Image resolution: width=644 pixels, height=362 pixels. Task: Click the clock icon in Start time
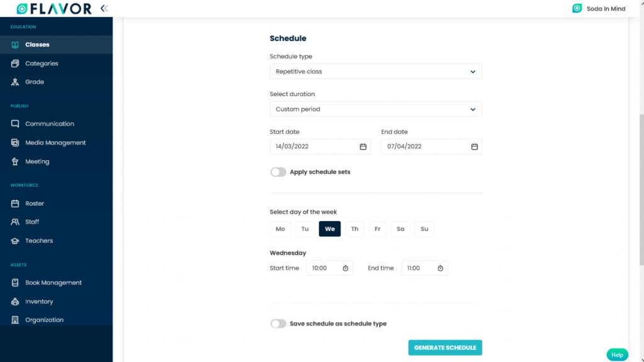point(345,268)
